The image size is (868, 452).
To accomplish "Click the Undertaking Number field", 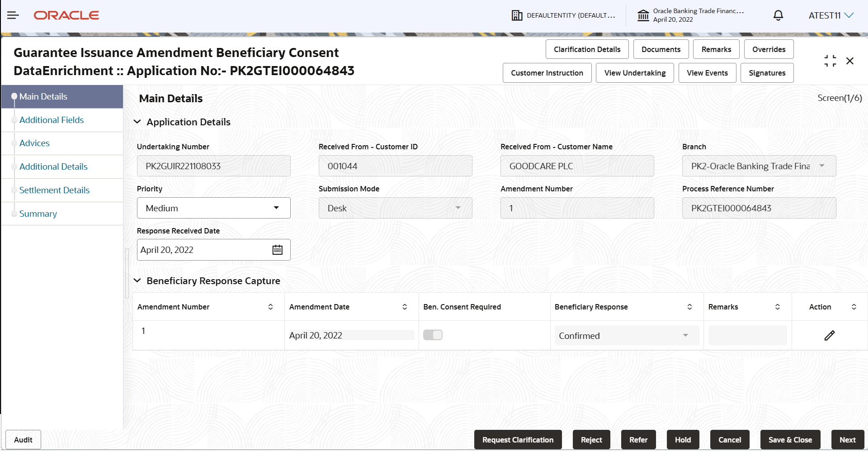I will [214, 166].
